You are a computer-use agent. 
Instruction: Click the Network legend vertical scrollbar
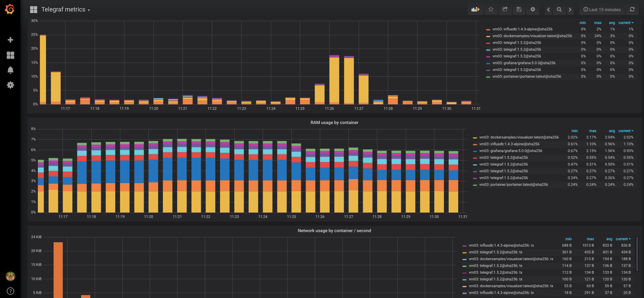(637, 254)
